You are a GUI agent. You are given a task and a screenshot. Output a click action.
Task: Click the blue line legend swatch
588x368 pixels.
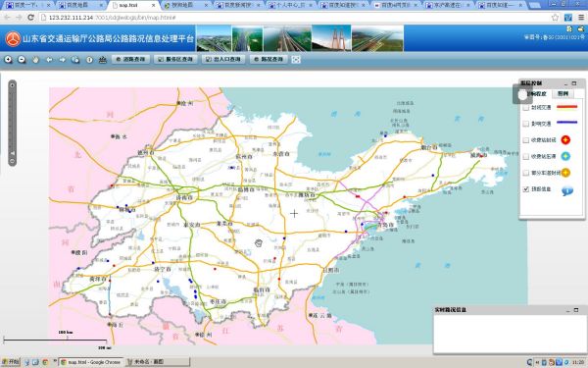pyautogui.click(x=567, y=122)
